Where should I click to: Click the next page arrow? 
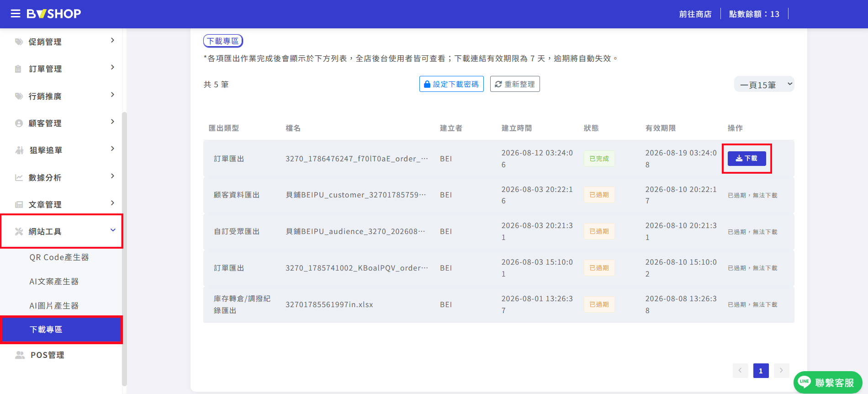click(781, 371)
